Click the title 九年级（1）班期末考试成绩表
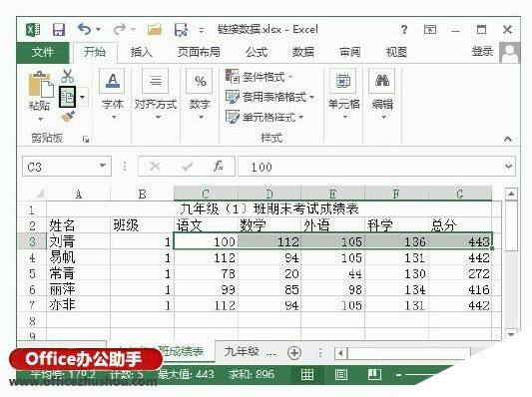The width and height of the screenshot is (532, 397). coord(269,209)
